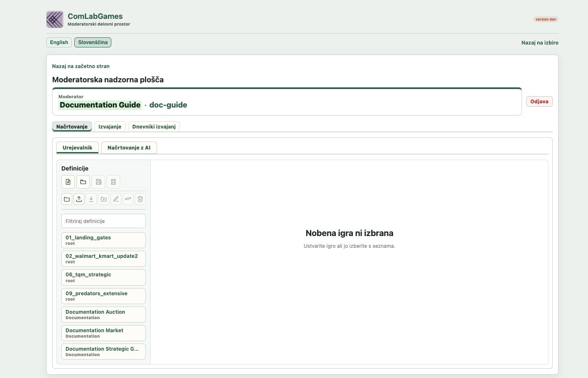This screenshot has width=588, height=378.
Task: Select Slovenščina language button
Action: 93,42
